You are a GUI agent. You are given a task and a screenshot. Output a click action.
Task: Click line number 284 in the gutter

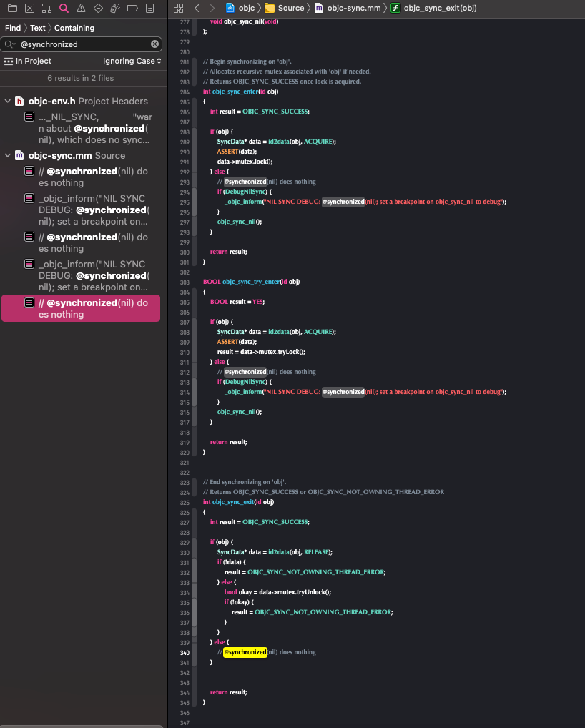point(185,92)
